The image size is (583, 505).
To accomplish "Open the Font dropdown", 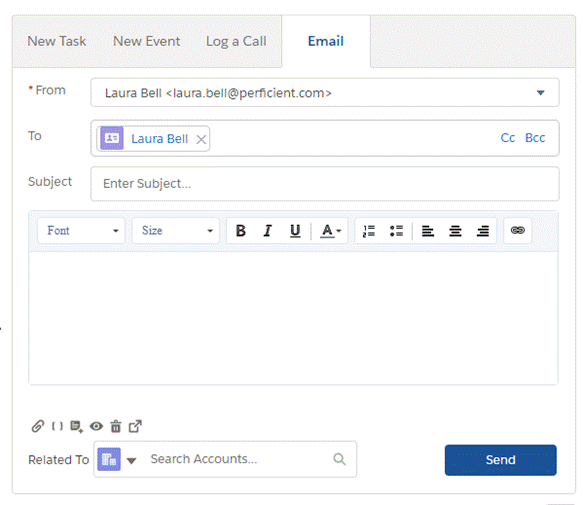I will click(81, 231).
